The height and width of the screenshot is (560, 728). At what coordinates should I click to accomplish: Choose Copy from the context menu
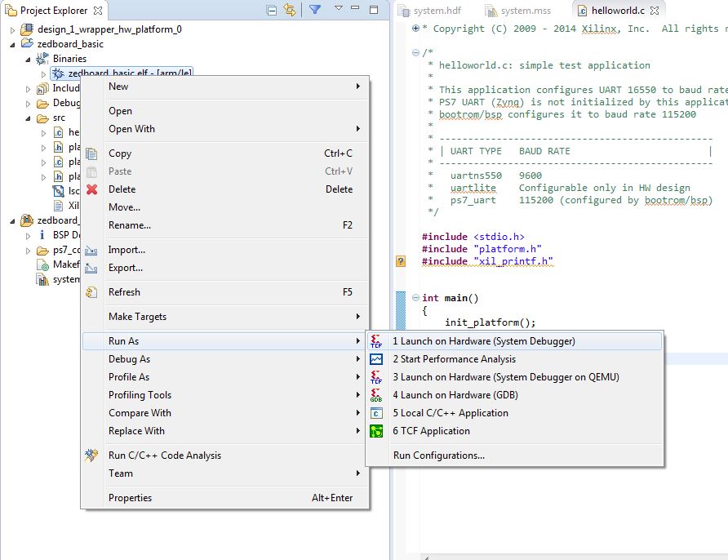pyautogui.click(x=225, y=153)
